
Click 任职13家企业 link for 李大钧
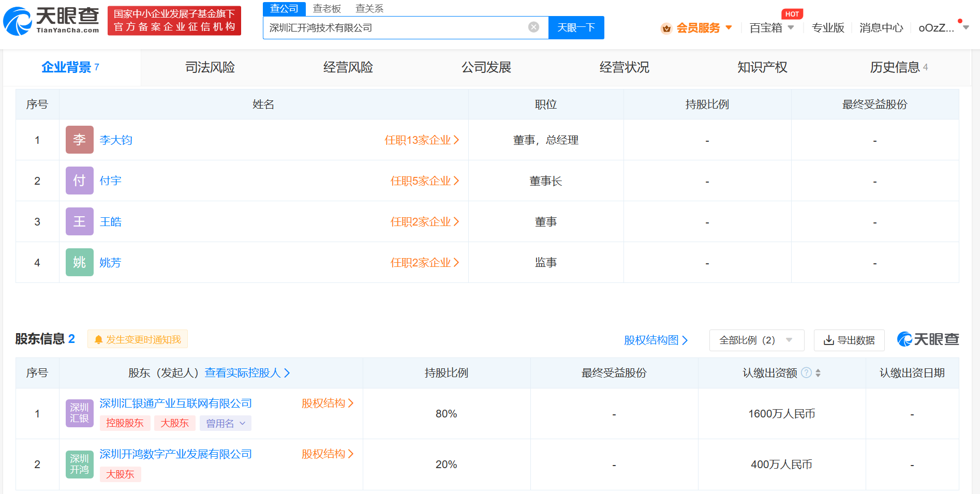tap(418, 140)
